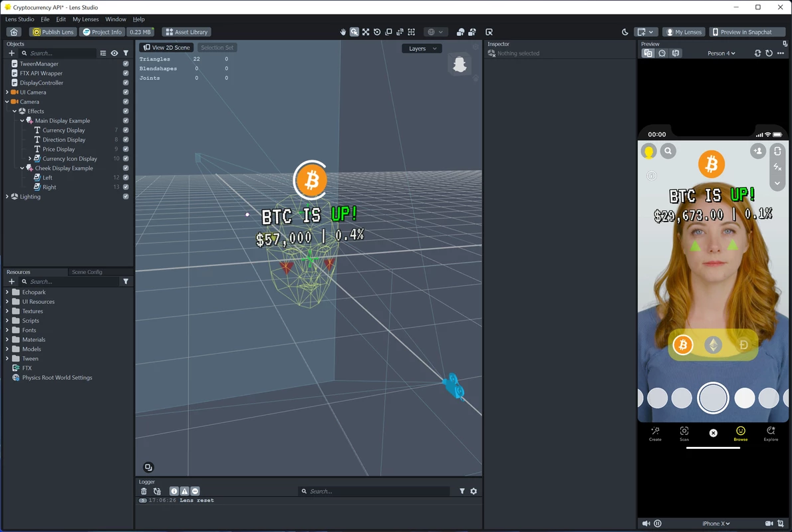Open the Asset Library
Image resolution: width=792 pixels, height=532 pixels.
point(186,32)
